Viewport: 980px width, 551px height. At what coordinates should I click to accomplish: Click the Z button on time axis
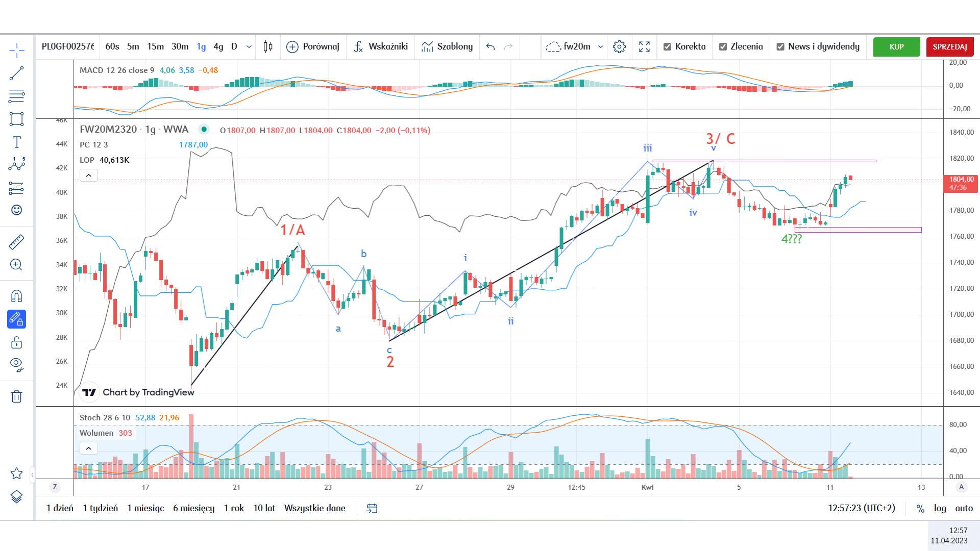(55, 487)
